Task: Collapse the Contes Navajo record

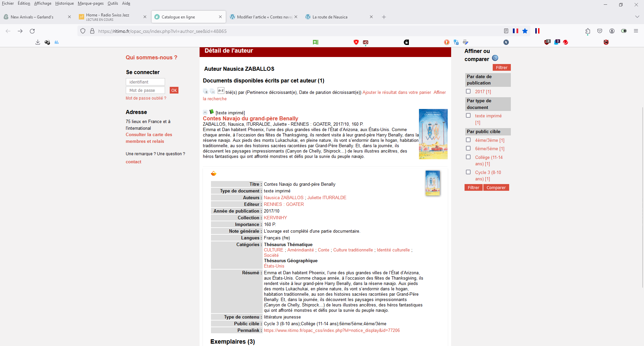Action: 205,112
